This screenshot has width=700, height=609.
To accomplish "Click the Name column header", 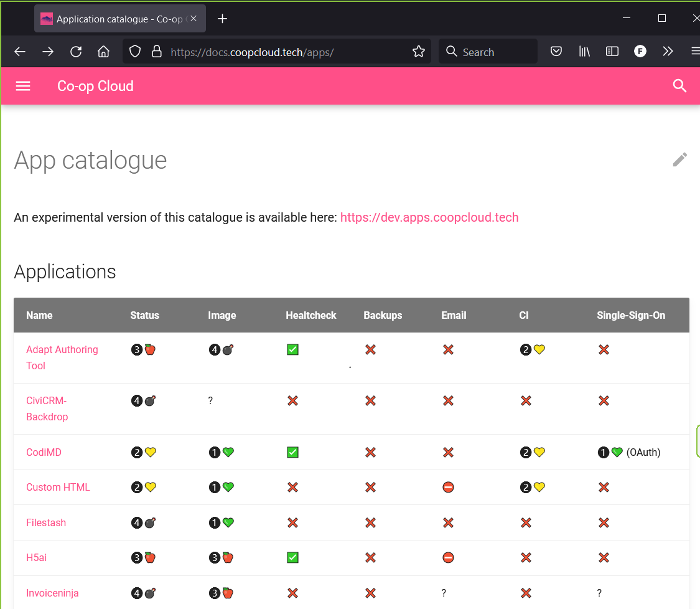I will (x=39, y=316).
